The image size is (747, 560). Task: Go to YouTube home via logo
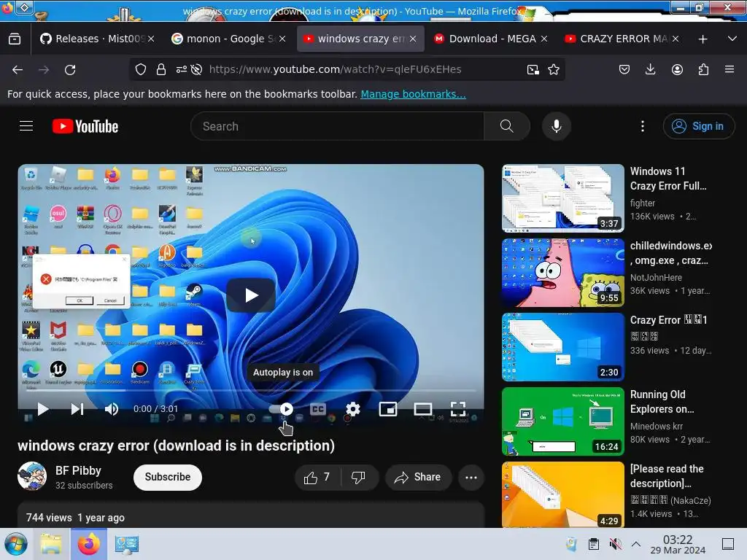coord(85,126)
